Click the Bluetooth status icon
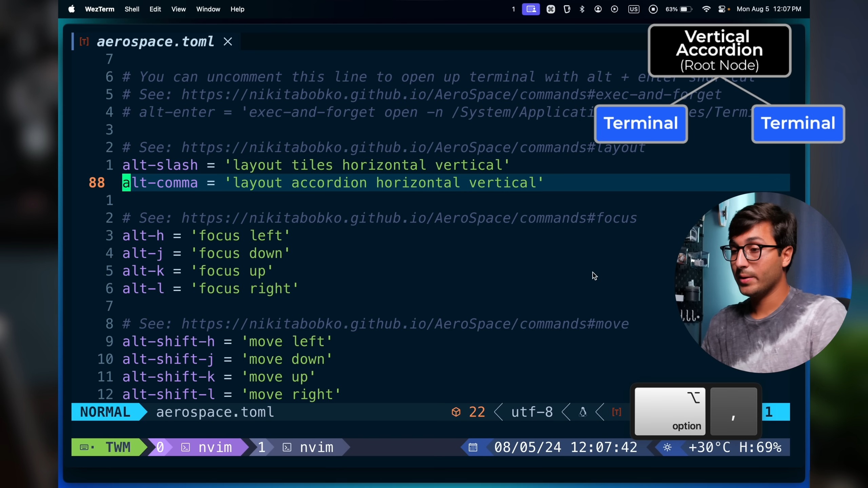The image size is (868, 488). coord(582,9)
